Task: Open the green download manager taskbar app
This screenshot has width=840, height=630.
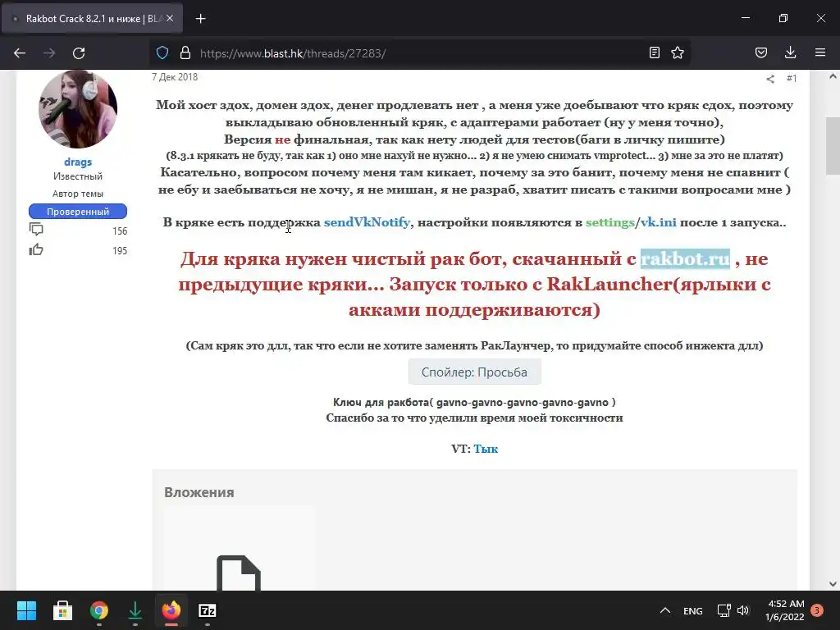Action: pos(135,610)
